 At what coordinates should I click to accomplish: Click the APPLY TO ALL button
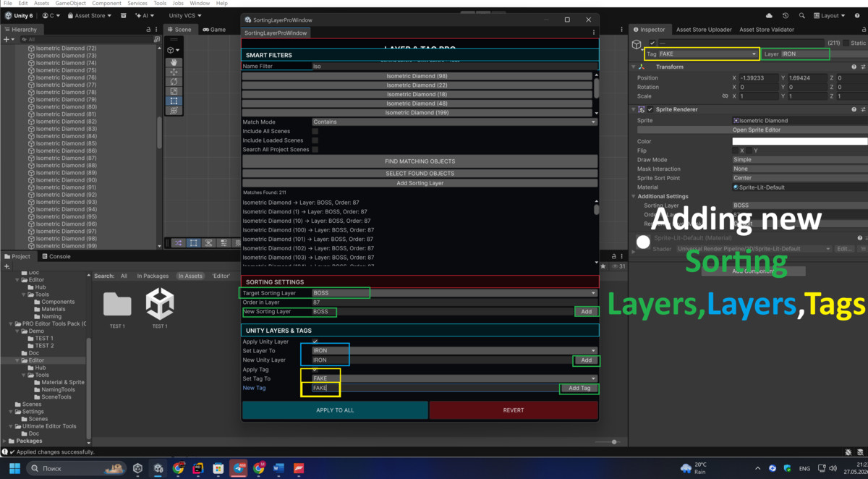[335, 410]
